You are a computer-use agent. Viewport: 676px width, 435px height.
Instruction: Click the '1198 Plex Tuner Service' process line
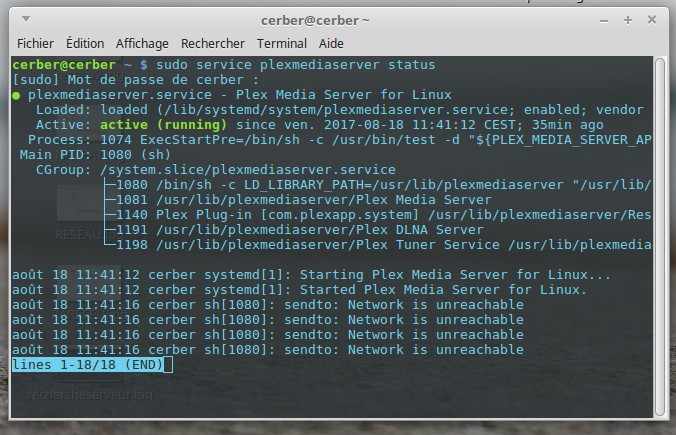[x=383, y=245]
